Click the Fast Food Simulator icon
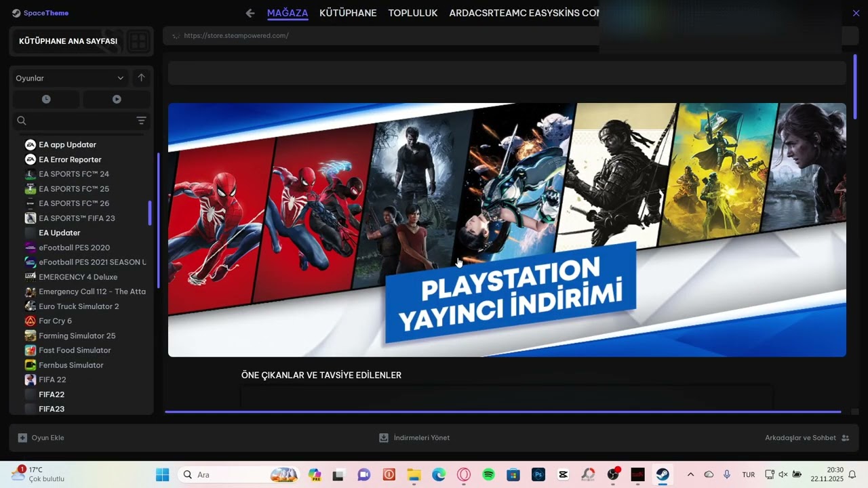 30,350
